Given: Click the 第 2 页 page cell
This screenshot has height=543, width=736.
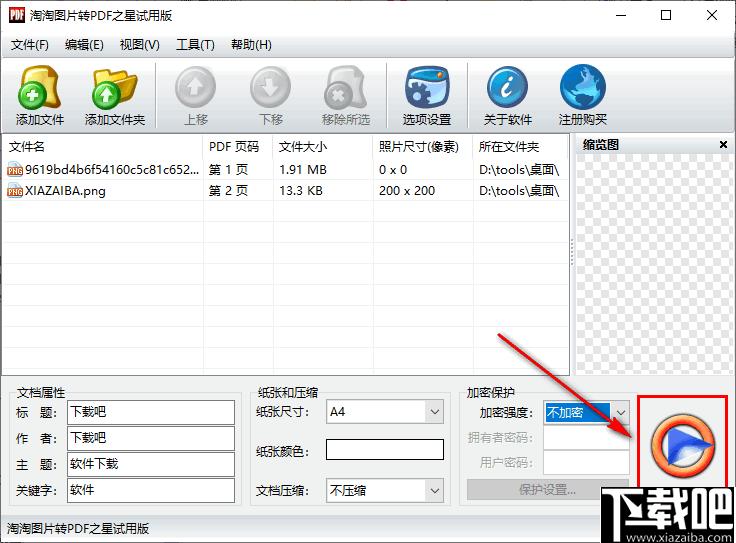Looking at the screenshot, I should (x=228, y=191).
